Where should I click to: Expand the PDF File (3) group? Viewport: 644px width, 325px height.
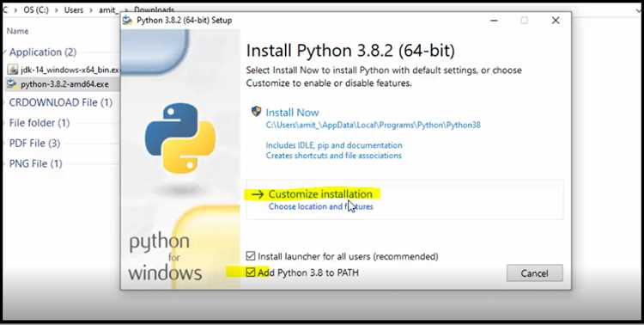point(5,144)
